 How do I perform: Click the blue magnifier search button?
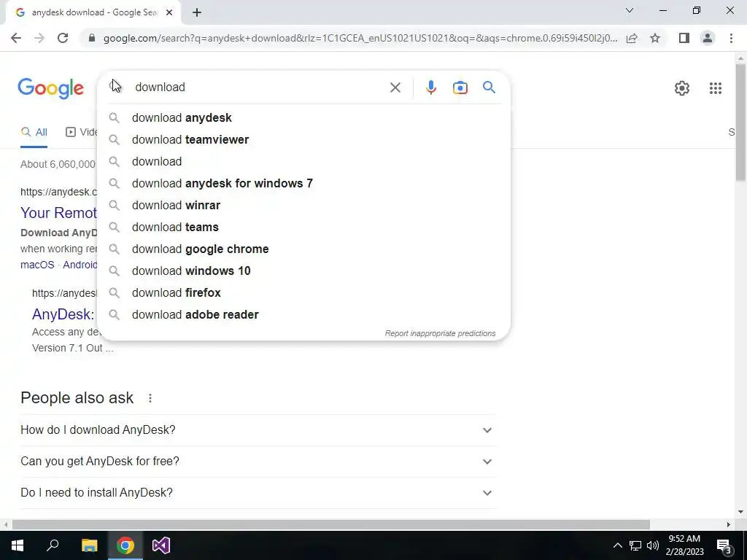pyautogui.click(x=489, y=87)
